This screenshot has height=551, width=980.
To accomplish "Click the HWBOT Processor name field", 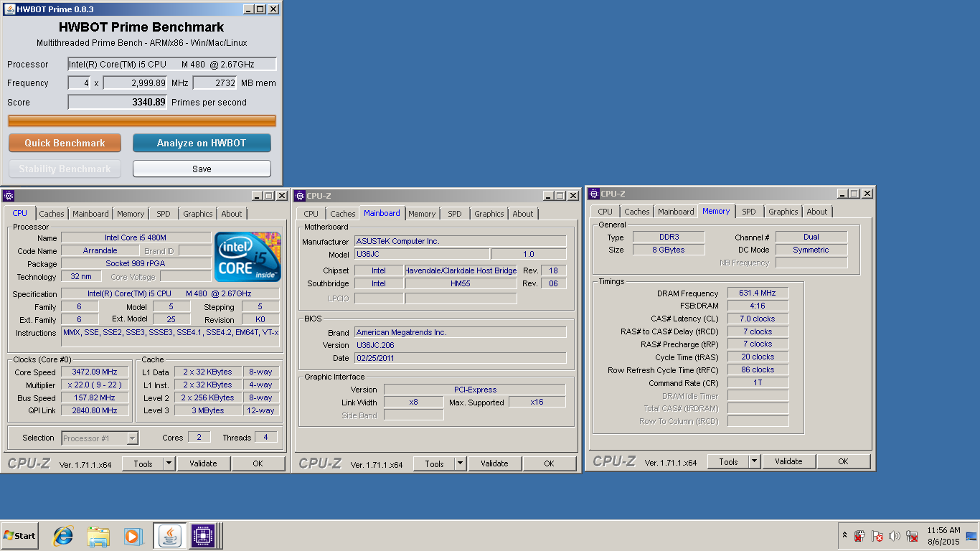I will click(171, 64).
